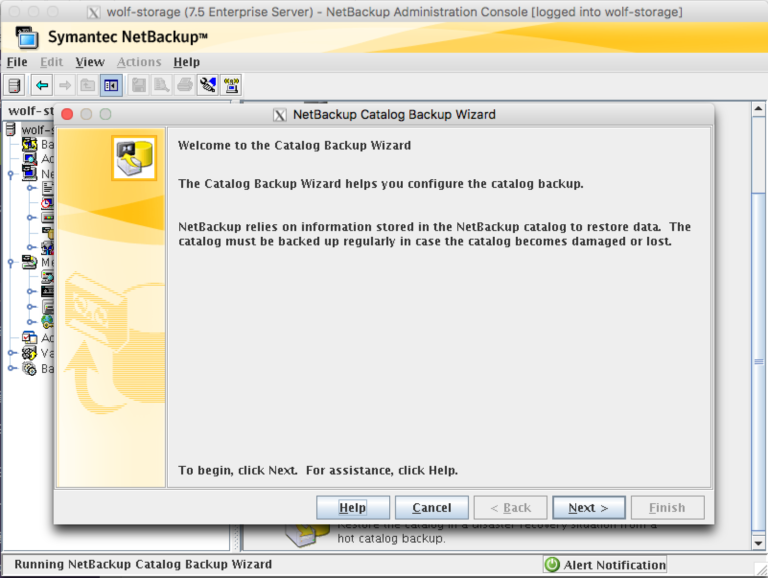768x578 pixels.
Task: Click the right pane scrollbar down arrow
Action: tap(758, 543)
